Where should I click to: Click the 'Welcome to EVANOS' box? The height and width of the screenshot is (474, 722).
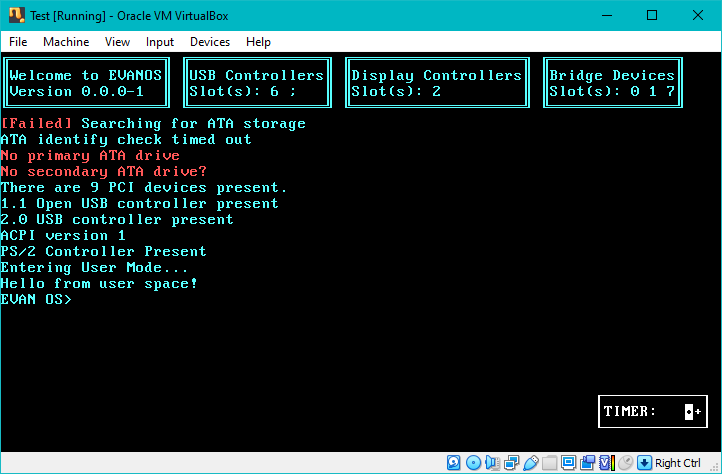click(x=86, y=82)
